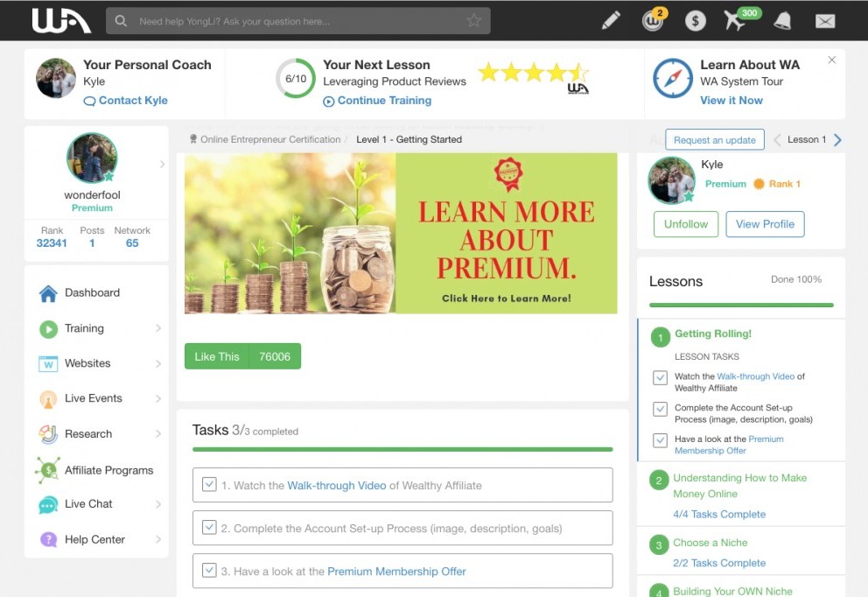Click the Live Chat bubble icon
The image size is (868, 597).
tap(48, 504)
